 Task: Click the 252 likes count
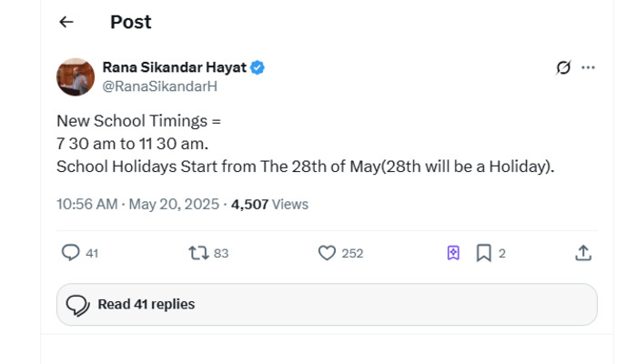click(x=352, y=254)
